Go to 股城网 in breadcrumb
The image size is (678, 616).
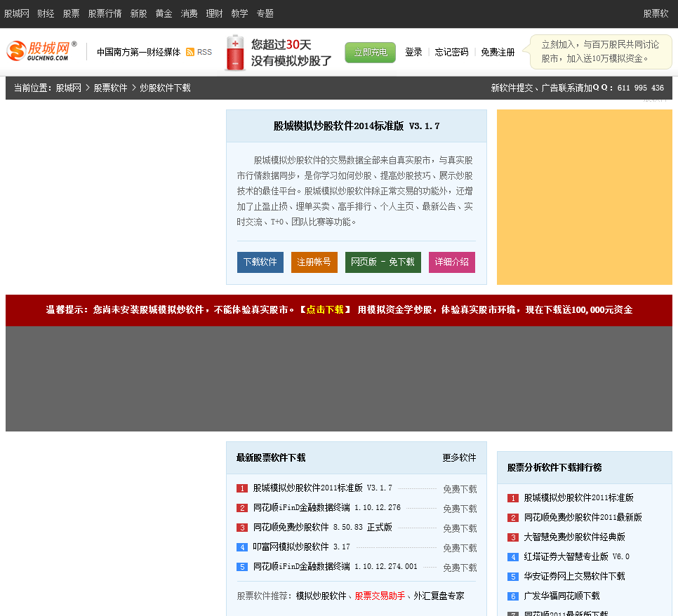(68, 88)
